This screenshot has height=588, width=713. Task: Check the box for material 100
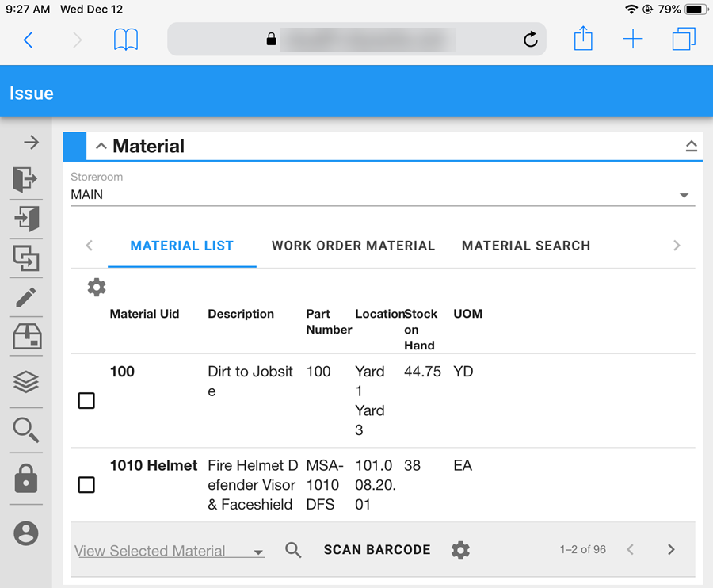coord(86,401)
